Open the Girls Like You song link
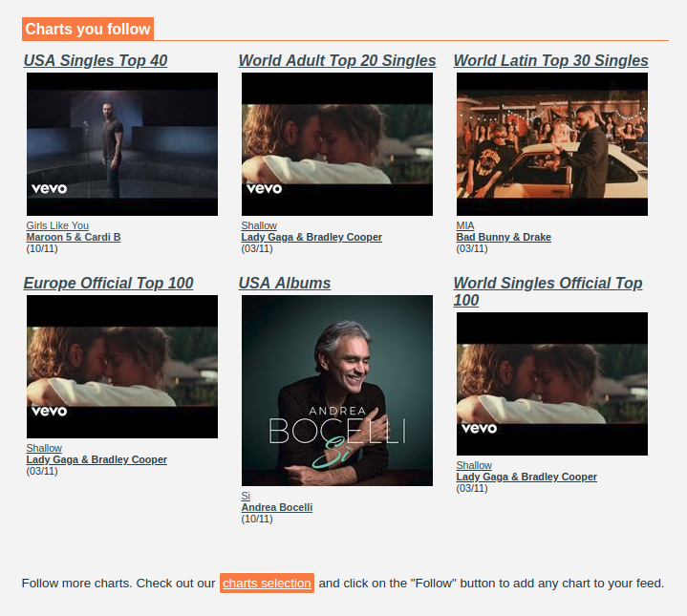This screenshot has width=687, height=616. [57, 225]
